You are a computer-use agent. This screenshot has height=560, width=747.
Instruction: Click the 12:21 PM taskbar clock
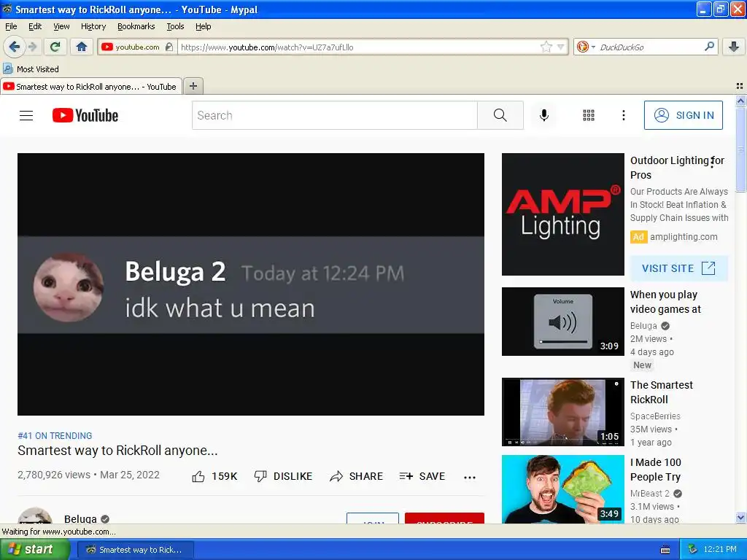pyautogui.click(x=720, y=550)
